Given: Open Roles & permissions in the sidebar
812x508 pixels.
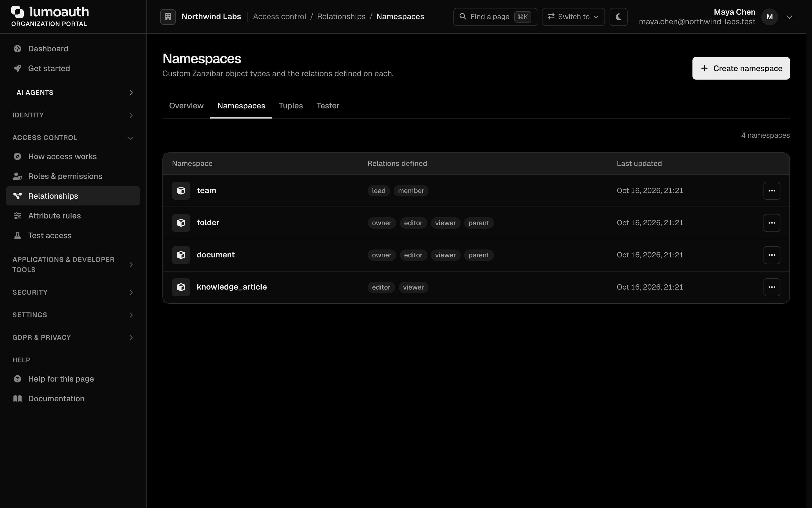Looking at the screenshot, I should (x=73, y=176).
